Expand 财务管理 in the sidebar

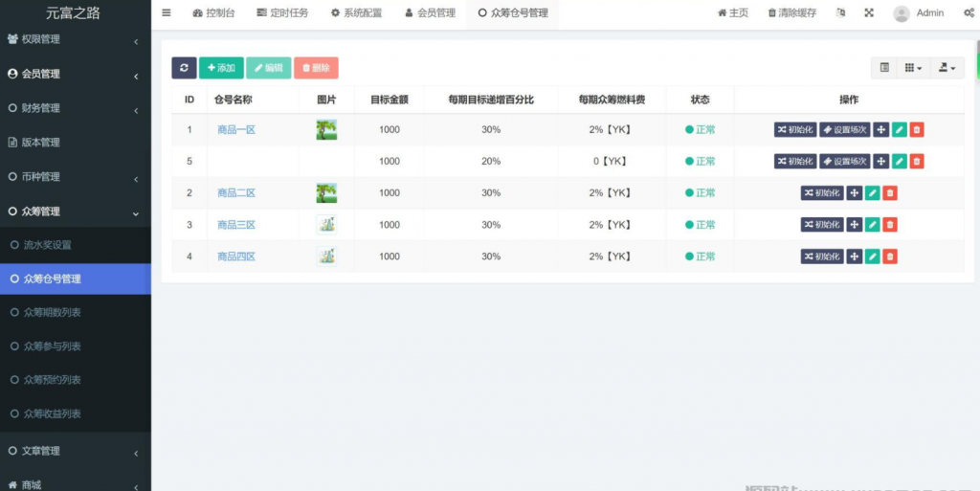tap(75, 108)
